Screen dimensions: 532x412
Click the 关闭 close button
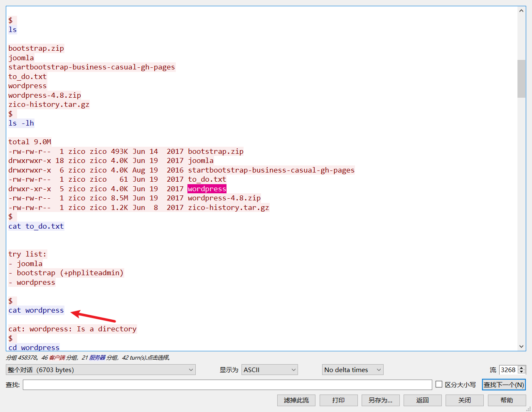(x=464, y=400)
